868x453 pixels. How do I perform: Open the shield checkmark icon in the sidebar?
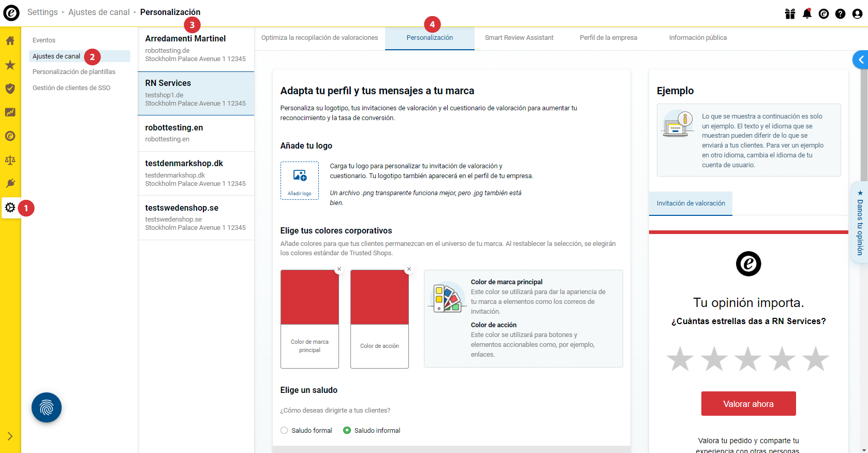10,89
